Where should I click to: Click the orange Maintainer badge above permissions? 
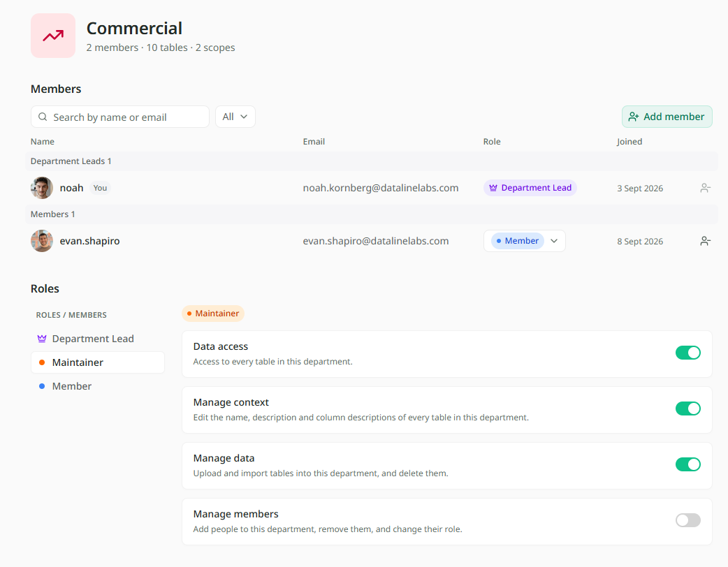213,314
